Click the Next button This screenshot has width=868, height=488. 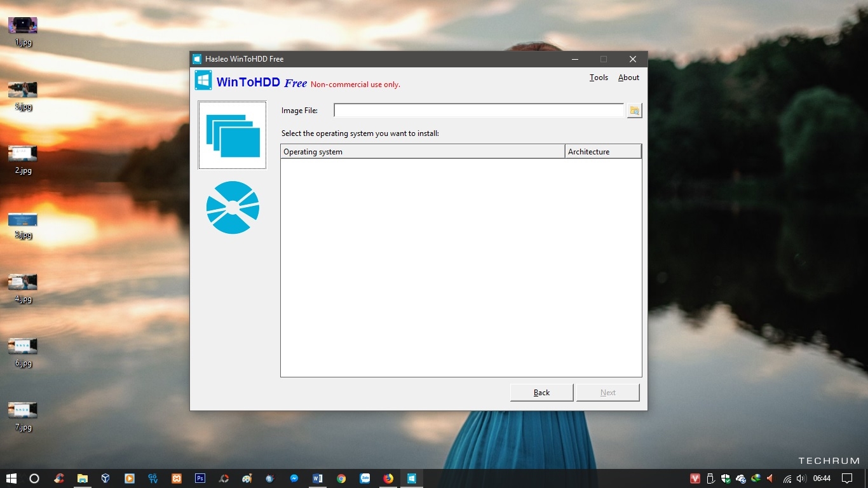pyautogui.click(x=607, y=393)
